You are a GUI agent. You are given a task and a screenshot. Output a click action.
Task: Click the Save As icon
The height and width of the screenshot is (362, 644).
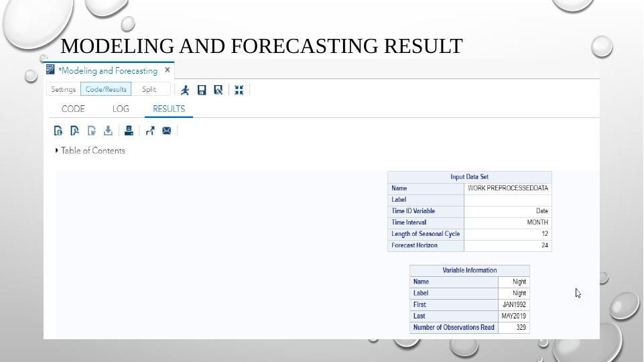click(x=218, y=90)
